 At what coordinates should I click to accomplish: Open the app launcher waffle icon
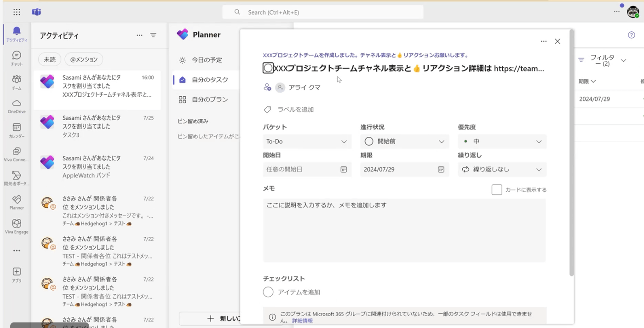point(17,12)
